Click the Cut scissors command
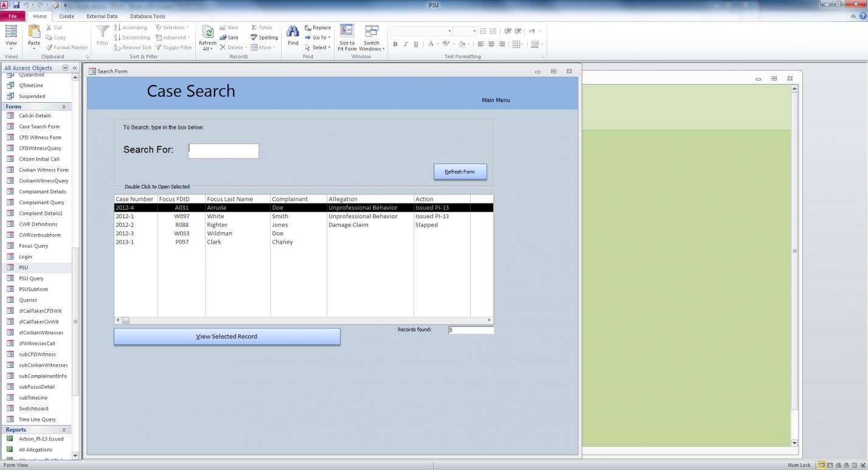868x470 pixels. [x=54, y=27]
